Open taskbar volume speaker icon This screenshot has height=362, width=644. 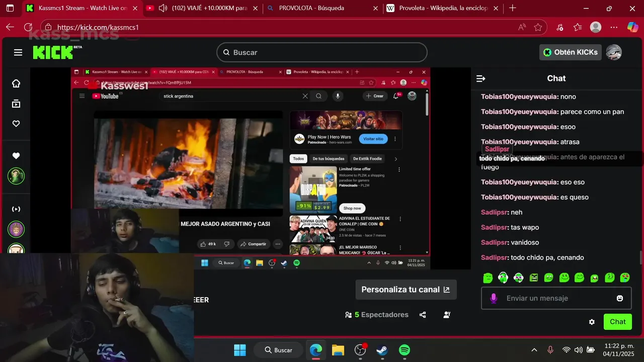click(579, 350)
